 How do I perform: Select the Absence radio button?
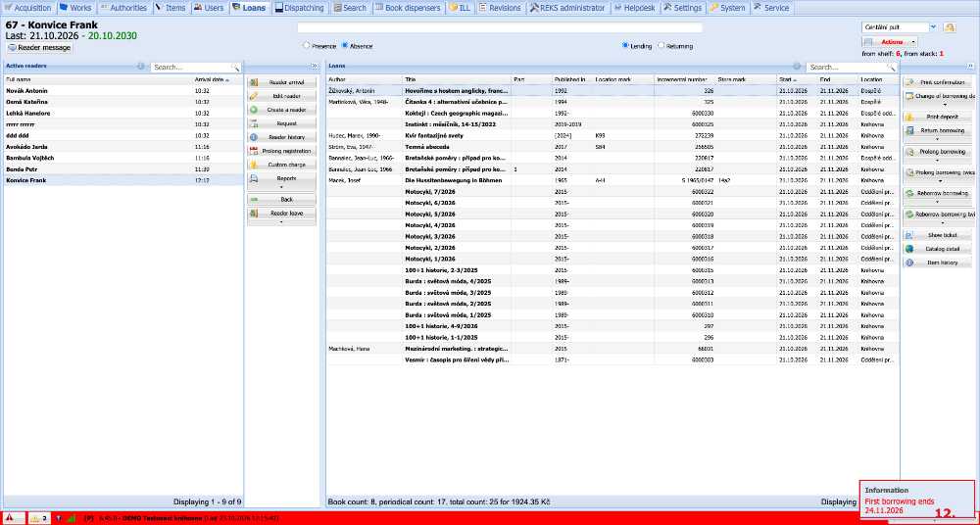click(344, 46)
